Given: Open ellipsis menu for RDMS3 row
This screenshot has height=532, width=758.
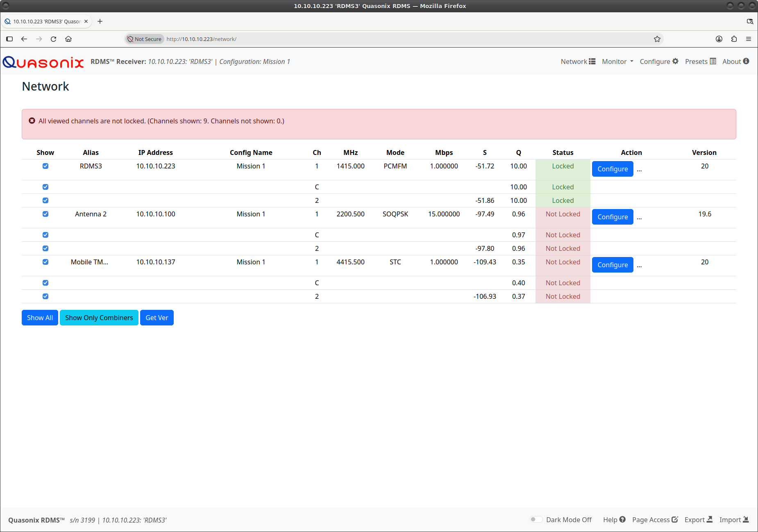Looking at the screenshot, I should [639, 170].
